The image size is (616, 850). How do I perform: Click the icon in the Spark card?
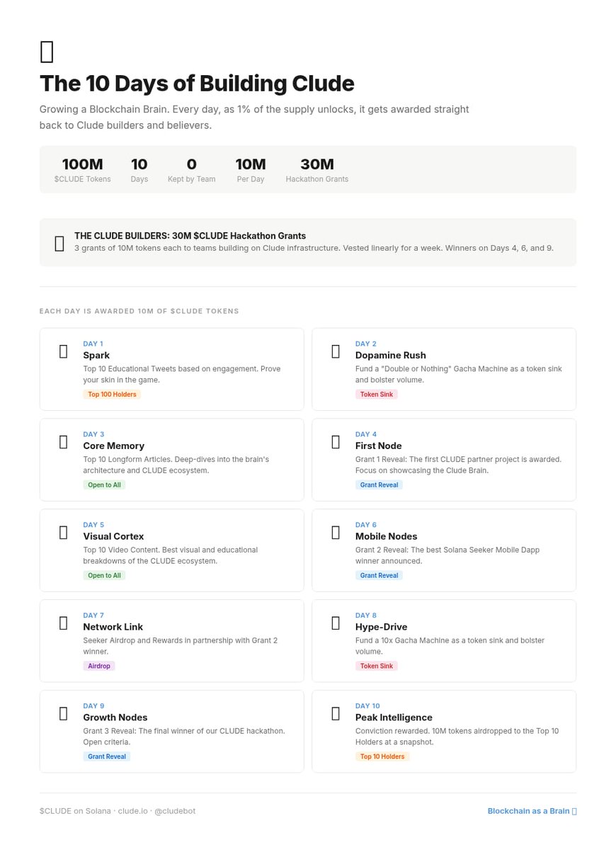[64, 351]
